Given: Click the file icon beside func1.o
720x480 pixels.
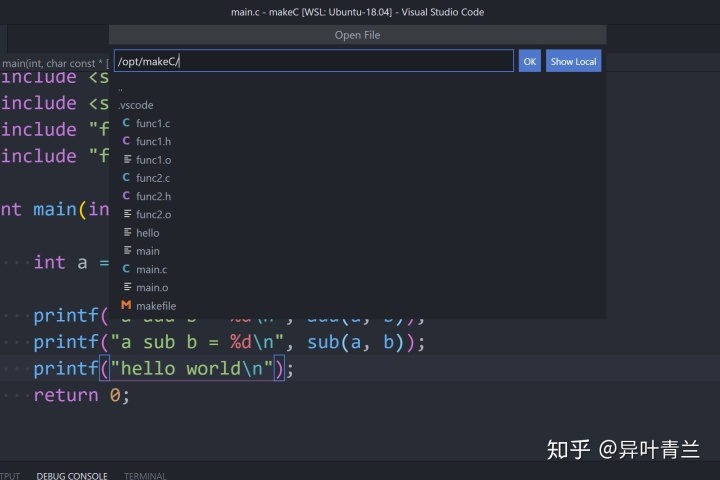Looking at the screenshot, I should point(127,159).
